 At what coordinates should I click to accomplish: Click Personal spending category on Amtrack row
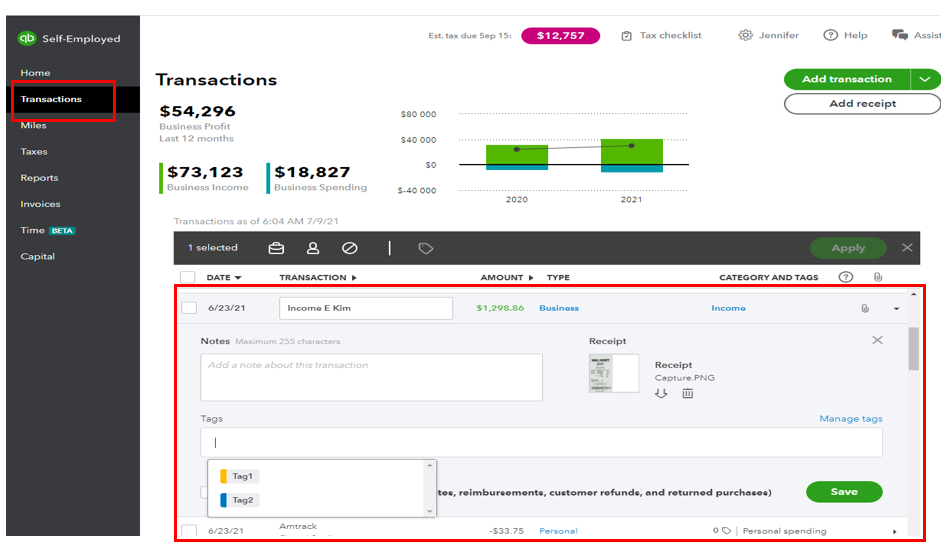click(784, 531)
